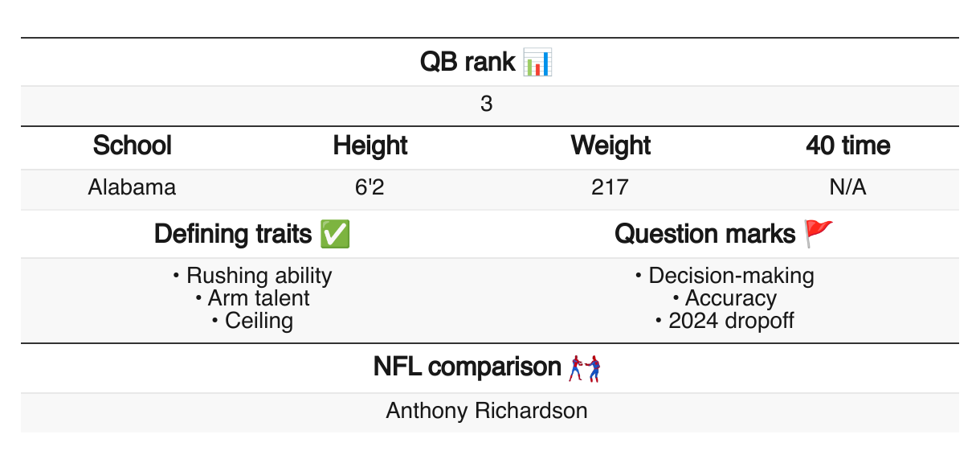Click the QB rank header
Image resolution: width=980 pixels, height=455 pixels.
point(468,62)
